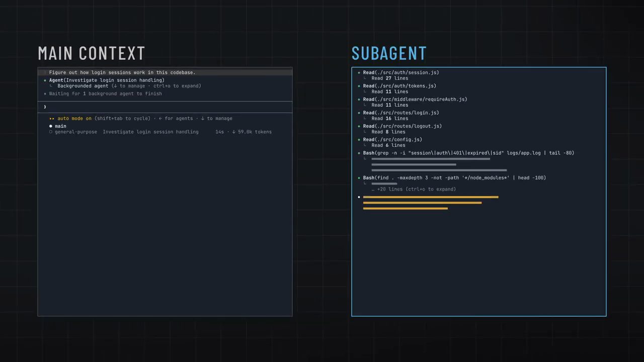Expand the Backgrounded agent line
The width and height of the screenshot is (644, 362).
(x=129, y=86)
